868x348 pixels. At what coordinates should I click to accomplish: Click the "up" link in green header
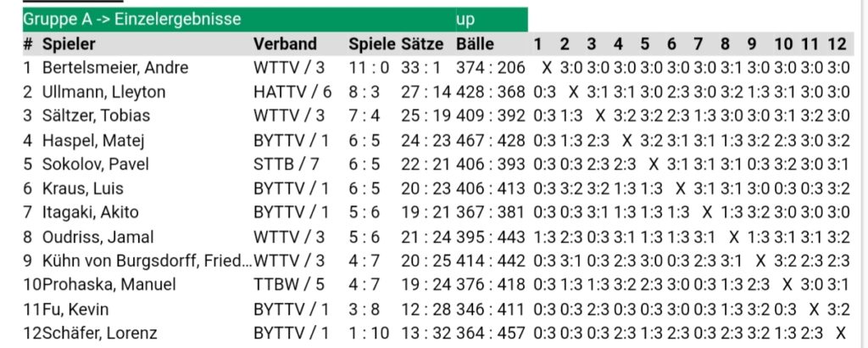click(x=465, y=20)
